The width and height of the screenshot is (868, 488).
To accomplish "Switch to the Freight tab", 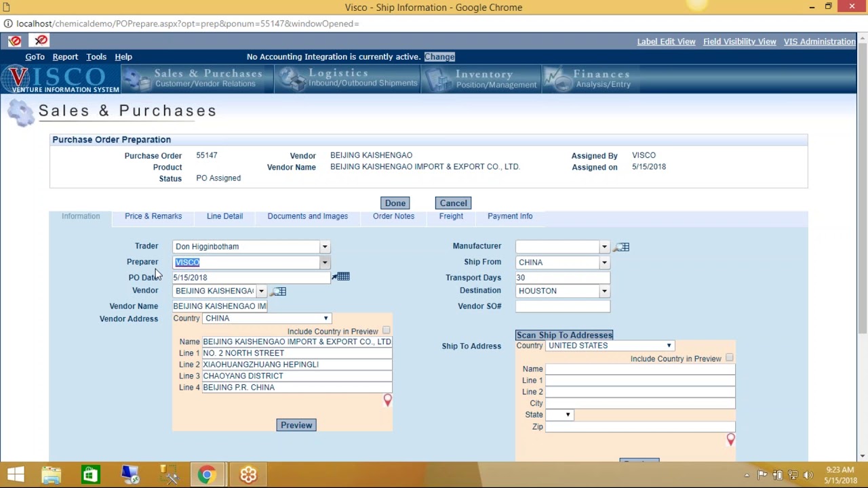I will pos(451,216).
